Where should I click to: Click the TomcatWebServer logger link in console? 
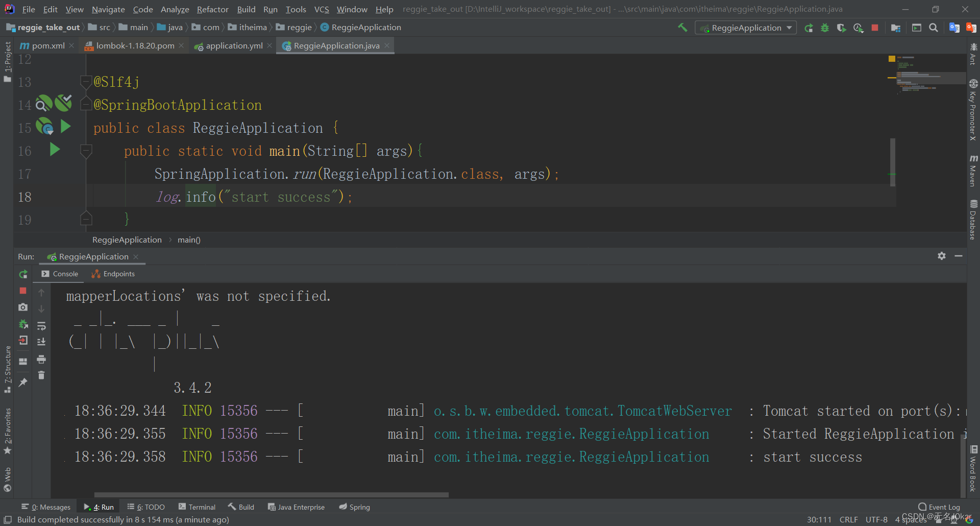point(583,411)
